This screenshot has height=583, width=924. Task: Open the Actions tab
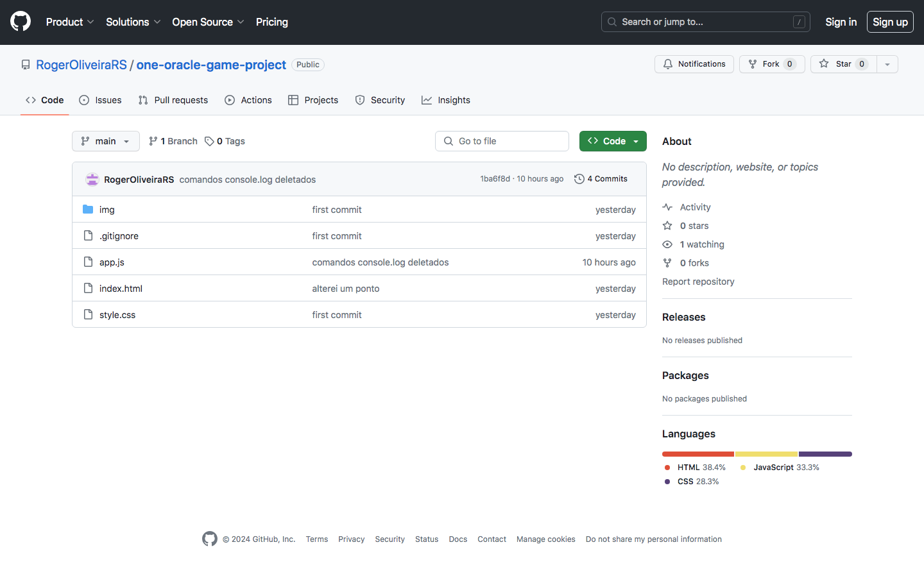(x=248, y=100)
